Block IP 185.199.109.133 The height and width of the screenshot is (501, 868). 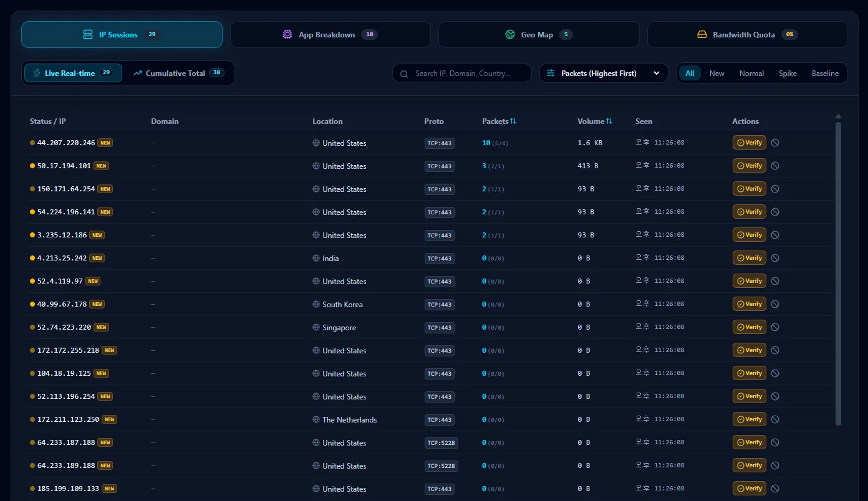[775, 489]
